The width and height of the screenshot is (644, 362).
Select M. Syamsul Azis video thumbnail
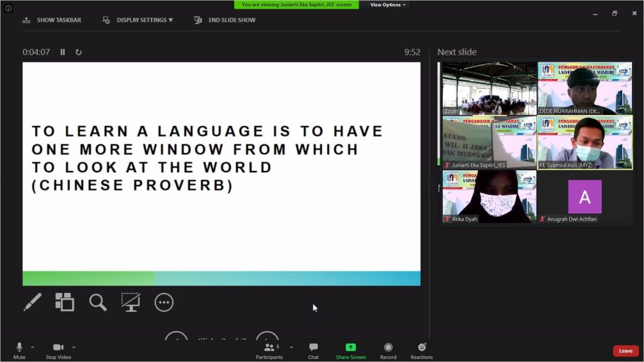tap(585, 143)
